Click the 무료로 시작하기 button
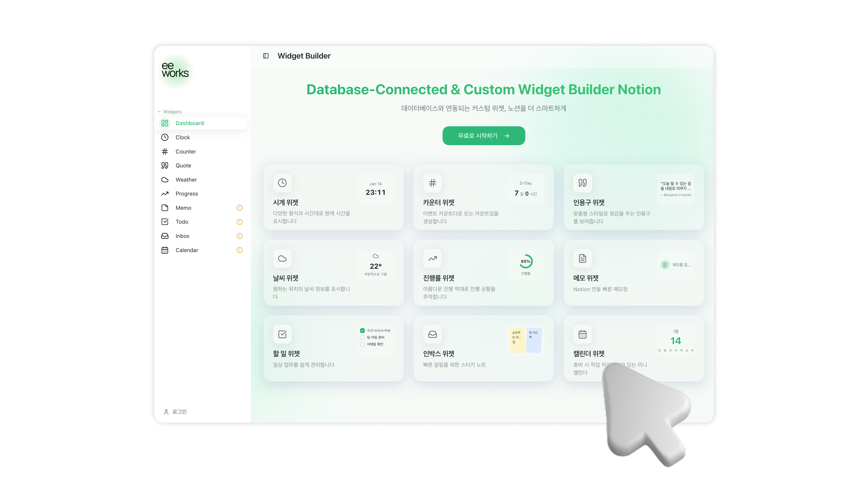This screenshot has width=868, height=504. [483, 136]
